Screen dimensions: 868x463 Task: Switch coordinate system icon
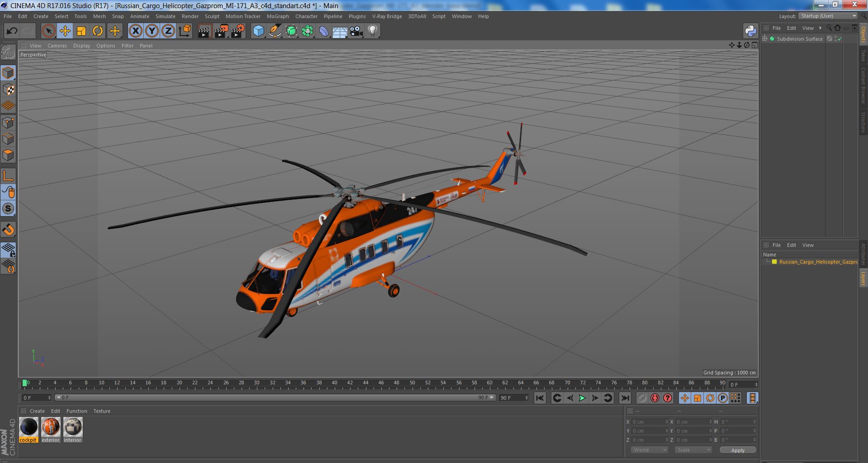[x=185, y=31]
